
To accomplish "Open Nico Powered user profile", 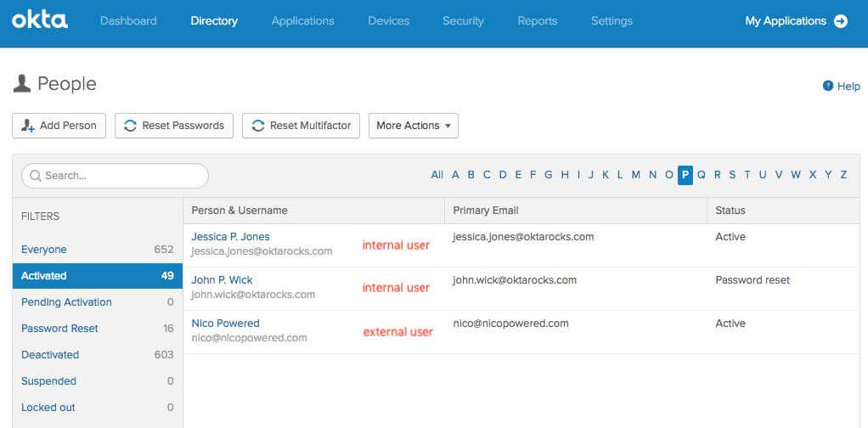I will click(x=225, y=324).
